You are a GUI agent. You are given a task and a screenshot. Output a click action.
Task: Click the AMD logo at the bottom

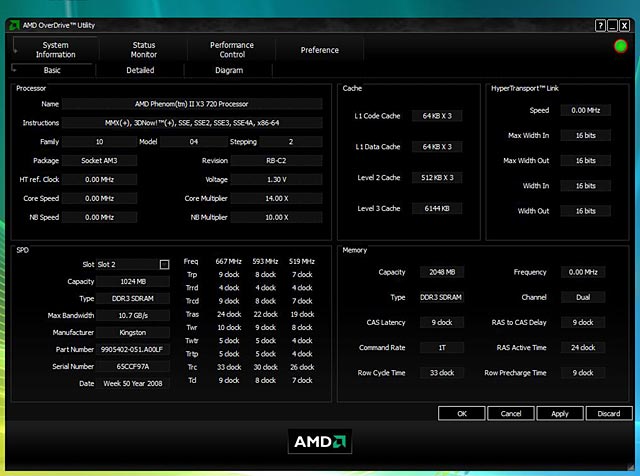click(320, 441)
